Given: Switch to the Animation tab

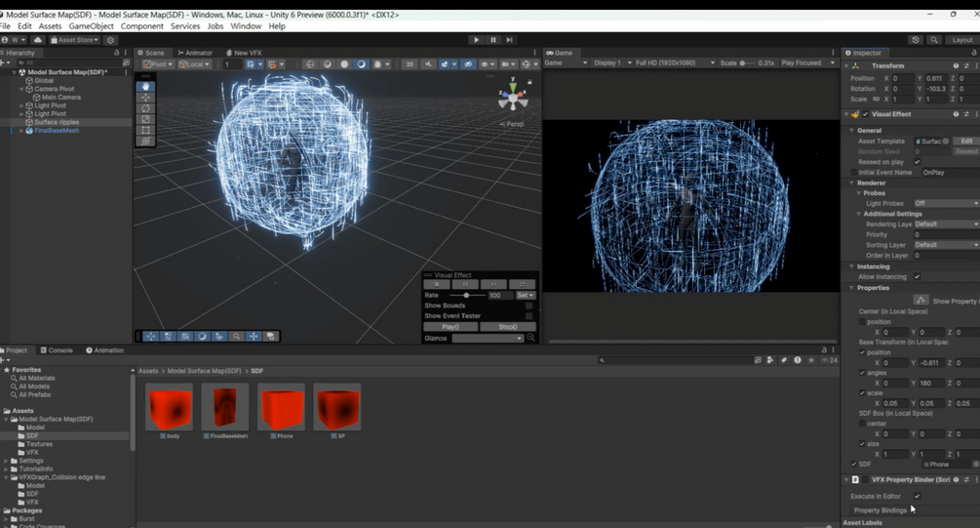Looking at the screenshot, I should point(104,350).
